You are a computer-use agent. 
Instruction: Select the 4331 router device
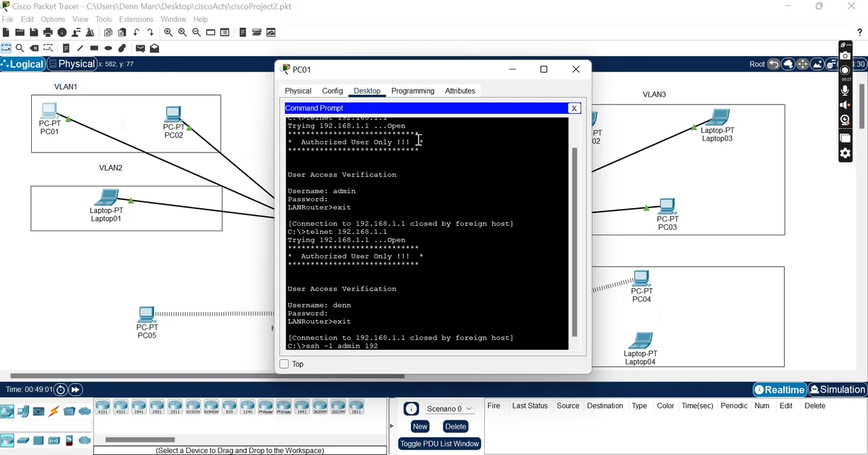click(102, 407)
